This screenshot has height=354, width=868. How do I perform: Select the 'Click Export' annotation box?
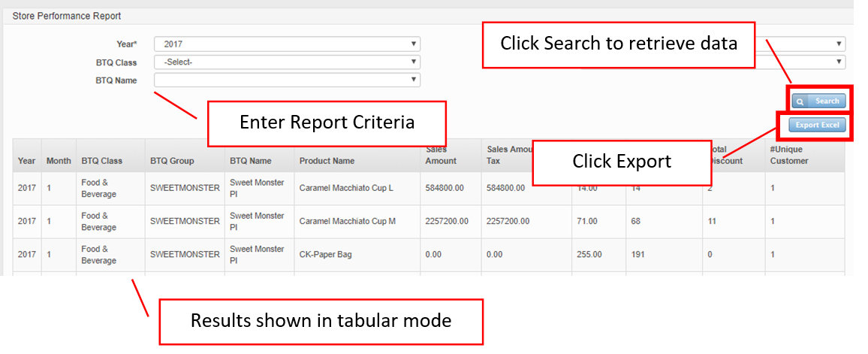point(621,162)
